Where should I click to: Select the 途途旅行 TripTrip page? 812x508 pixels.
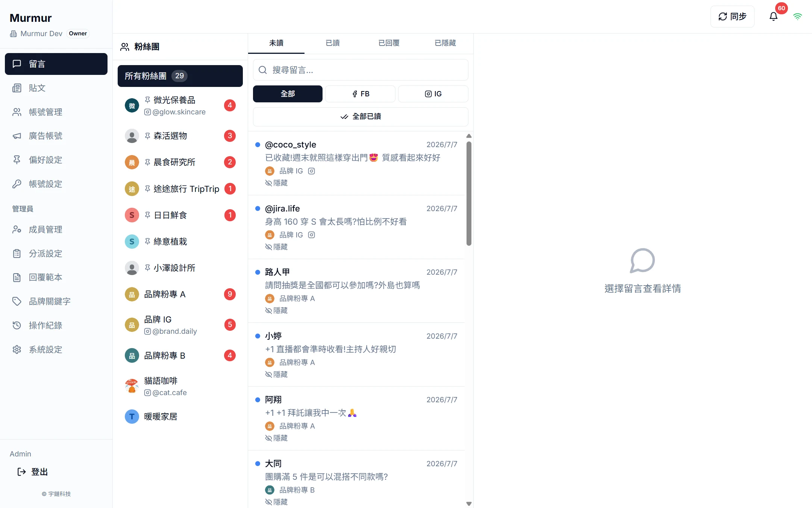180,189
